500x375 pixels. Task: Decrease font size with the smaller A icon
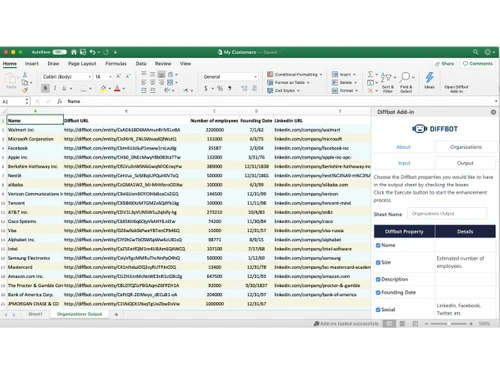click(x=128, y=76)
